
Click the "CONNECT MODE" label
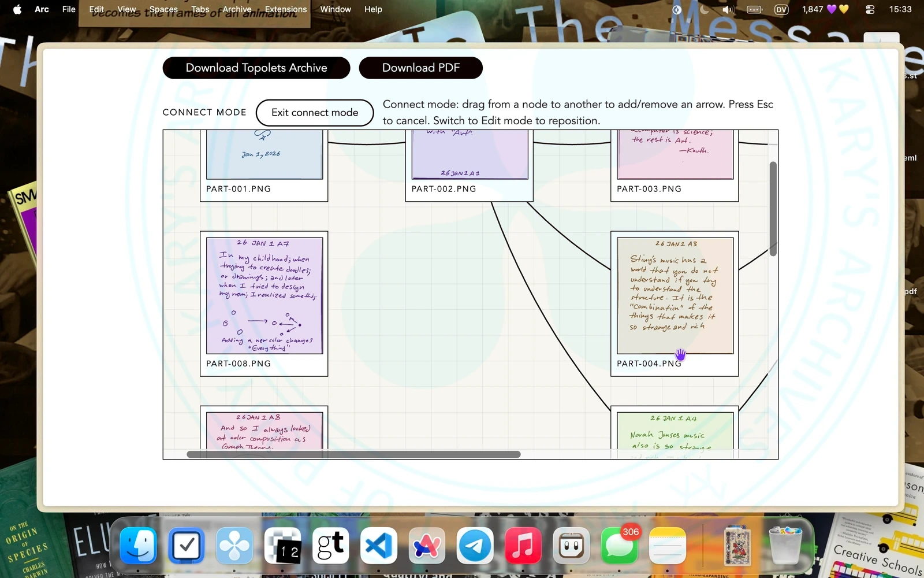(204, 112)
